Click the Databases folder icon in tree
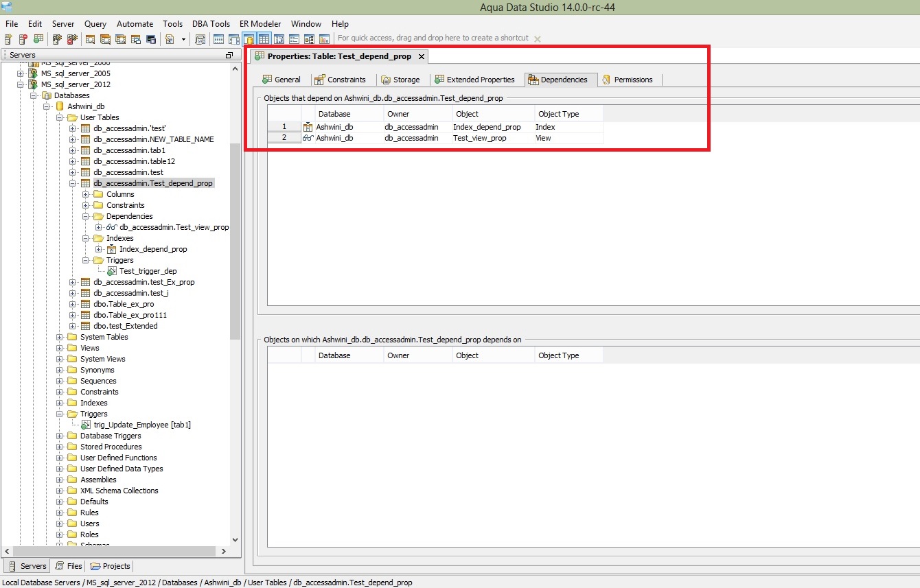Viewport: 920px width, 588px height. 47,95
